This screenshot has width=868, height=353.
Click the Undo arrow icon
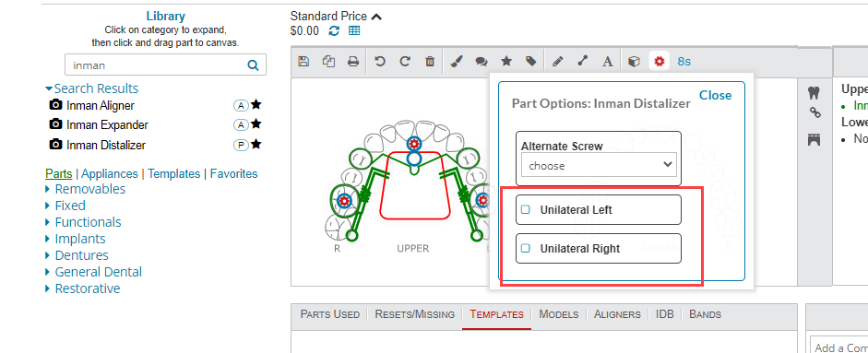[x=380, y=62]
